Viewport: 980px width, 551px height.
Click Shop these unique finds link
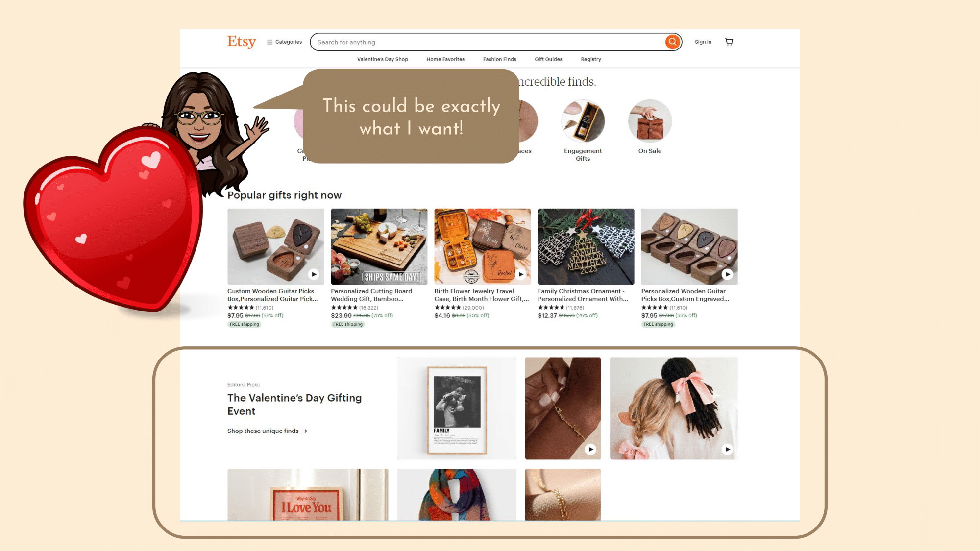pos(266,431)
